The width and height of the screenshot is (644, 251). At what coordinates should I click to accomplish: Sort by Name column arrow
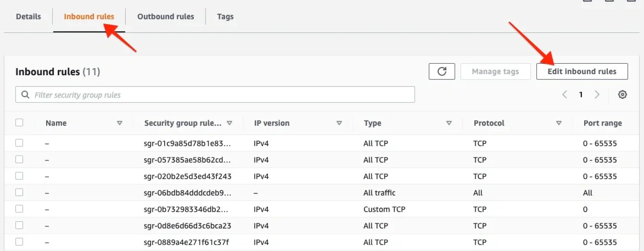coord(120,123)
